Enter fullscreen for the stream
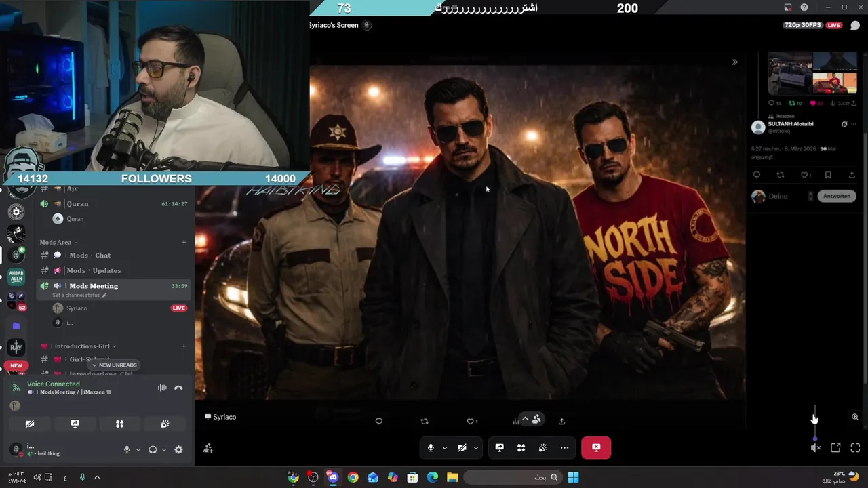 (x=855, y=447)
